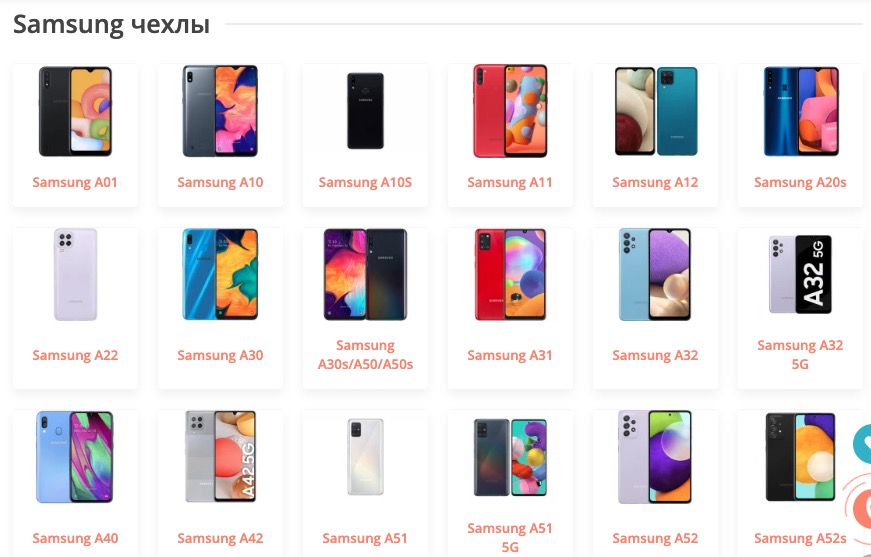Select the blue Samsung A20s phone image
This screenshot has height=557, width=871.
tap(800, 111)
